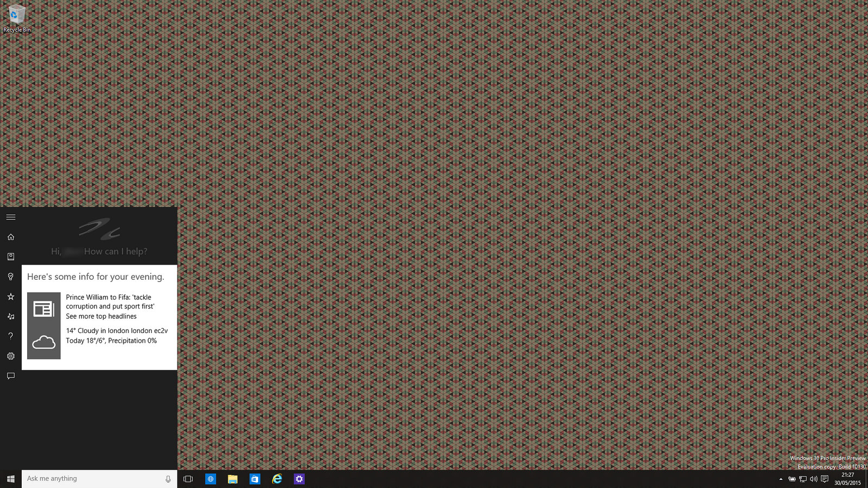Open Places star icon in Cortana
Image resolution: width=868 pixels, height=488 pixels.
click(11, 297)
